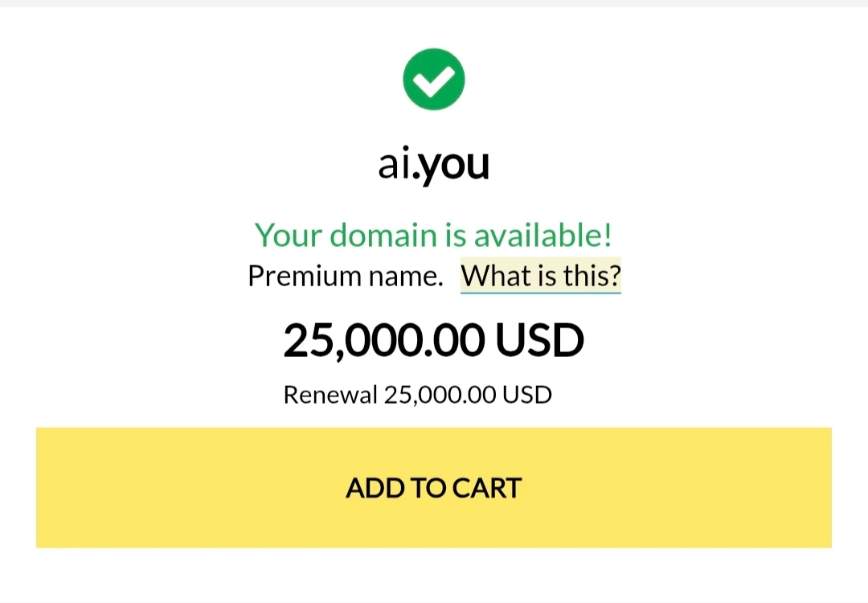Click the green checkmark availability icon
This screenshot has height=603, width=868.
pos(434,79)
